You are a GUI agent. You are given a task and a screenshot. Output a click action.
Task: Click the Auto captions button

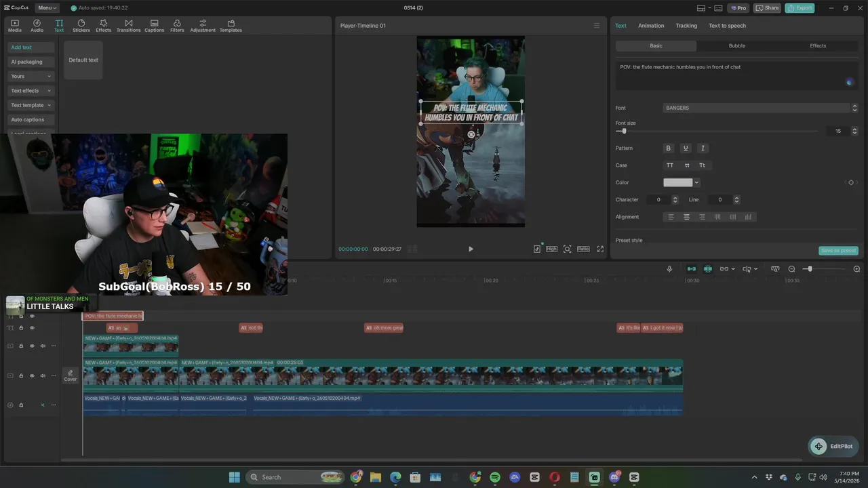31,119
